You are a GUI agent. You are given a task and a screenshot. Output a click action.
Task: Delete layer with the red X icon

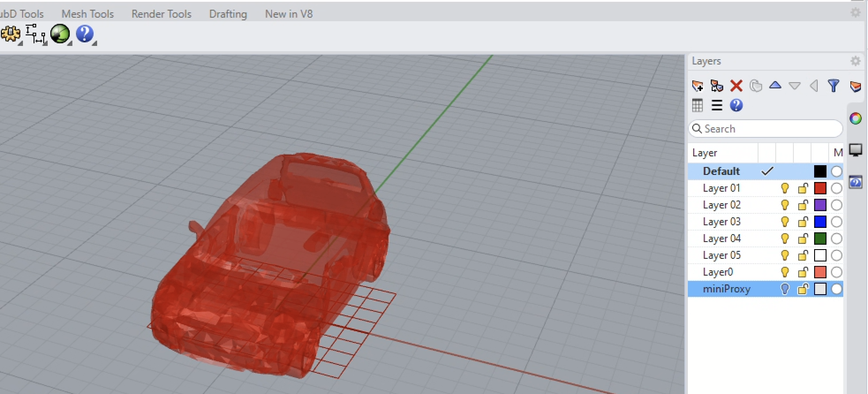coord(736,85)
